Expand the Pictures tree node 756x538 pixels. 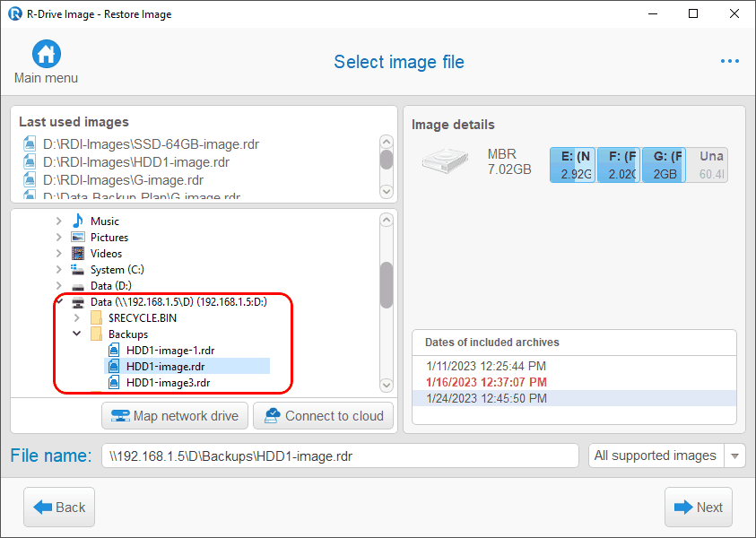pos(59,238)
